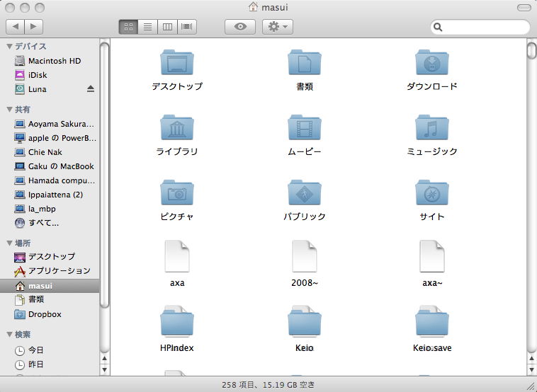Click すべて... to show all shared
Screen dimensions: 537x392
(50, 223)
